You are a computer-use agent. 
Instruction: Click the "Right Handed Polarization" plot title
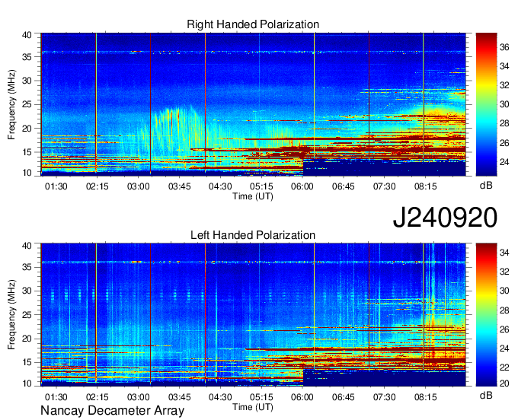[253, 24]
